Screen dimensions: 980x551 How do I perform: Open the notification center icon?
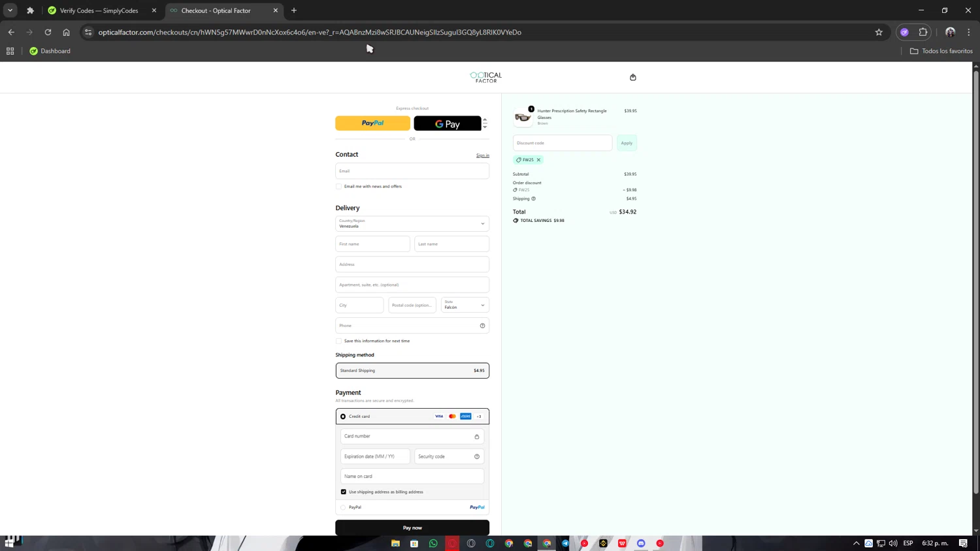[964, 543]
